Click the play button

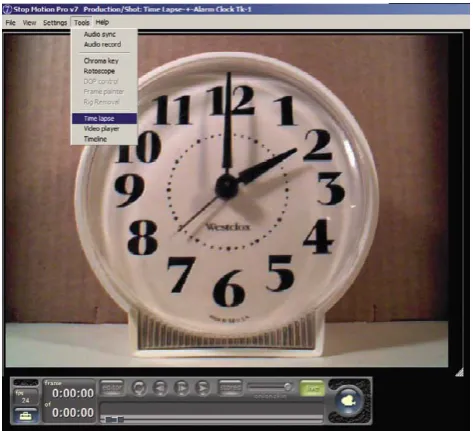pos(203,388)
